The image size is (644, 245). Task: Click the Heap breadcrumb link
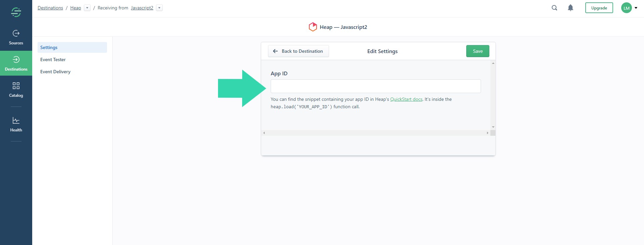pyautogui.click(x=75, y=8)
